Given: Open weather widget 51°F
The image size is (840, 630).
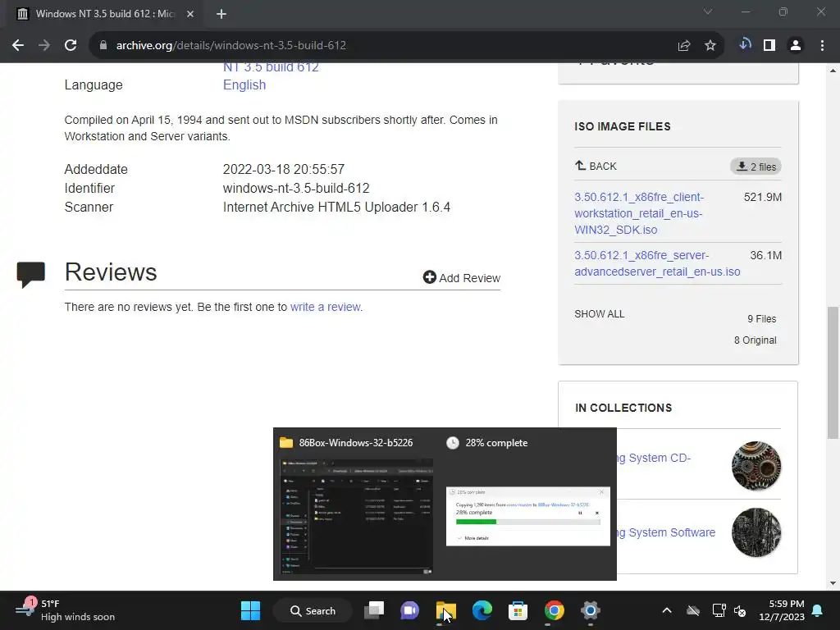Looking at the screenshot, I should click(x=66, y=610).
